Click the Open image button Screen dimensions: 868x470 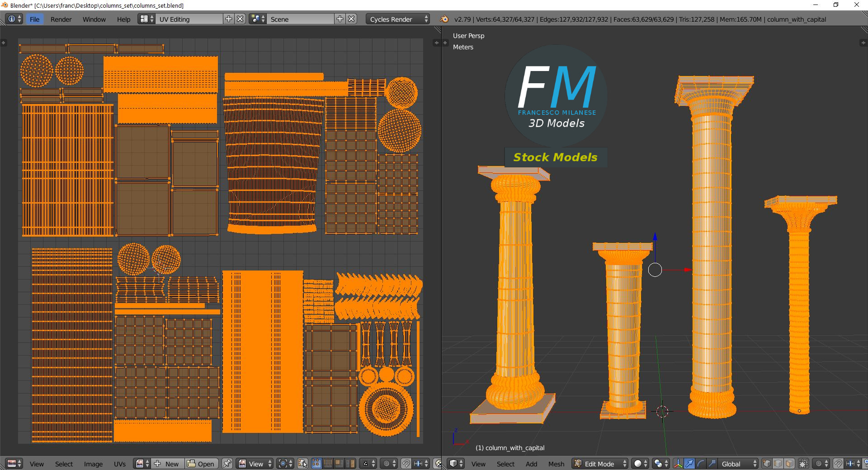[202, 464]
